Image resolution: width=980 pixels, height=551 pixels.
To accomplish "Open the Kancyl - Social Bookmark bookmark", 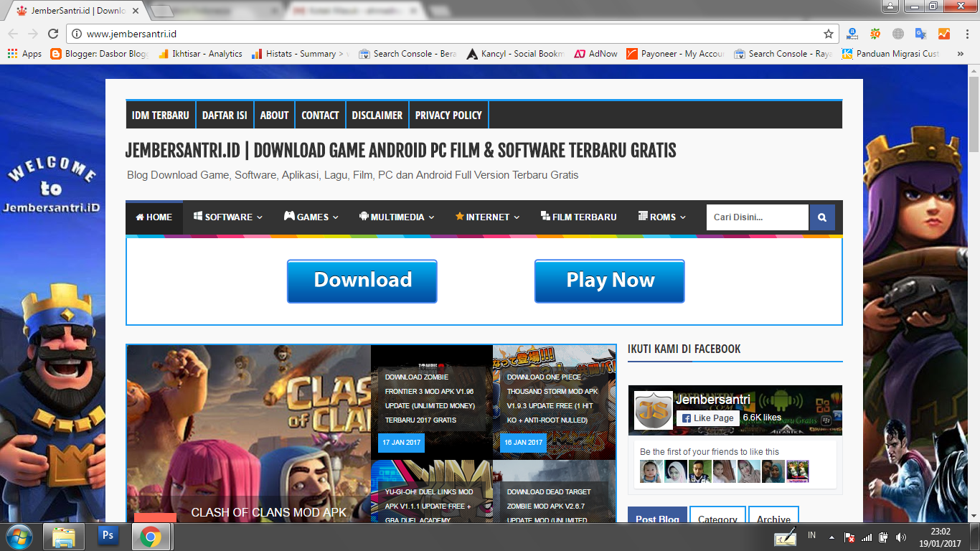I will pos(515,54).
